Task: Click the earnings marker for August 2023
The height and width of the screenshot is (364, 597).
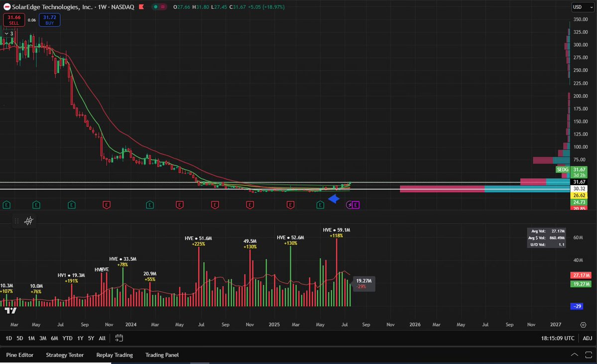Action: 71,205
